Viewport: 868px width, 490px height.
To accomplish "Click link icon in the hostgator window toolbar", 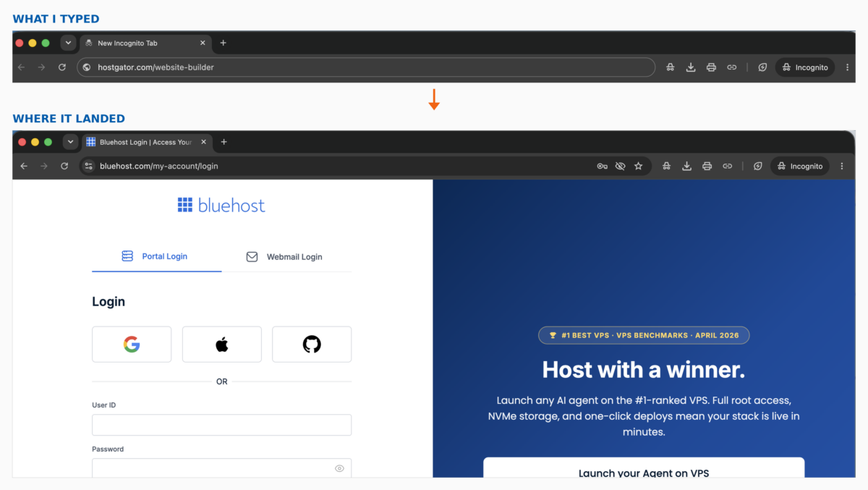I will [x=731, y=67].
